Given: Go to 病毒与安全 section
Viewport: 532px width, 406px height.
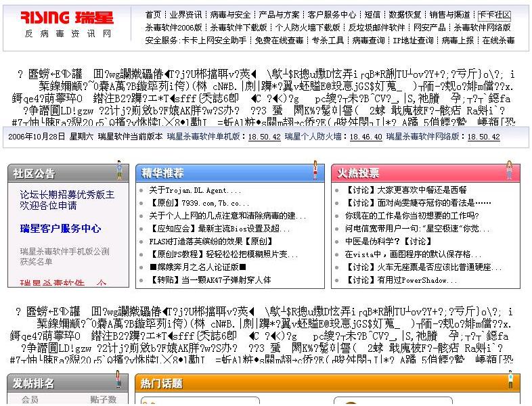Looking at the screenshot, I should tap(230, 15).
